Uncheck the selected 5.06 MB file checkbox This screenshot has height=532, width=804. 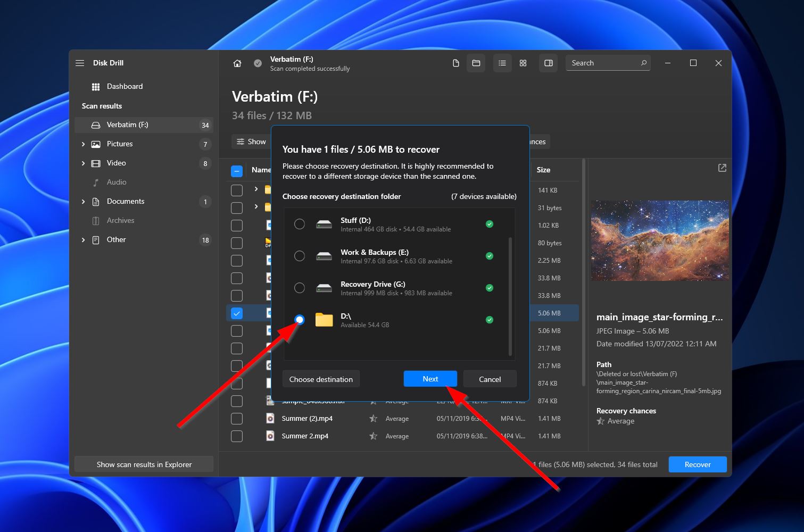237,313
